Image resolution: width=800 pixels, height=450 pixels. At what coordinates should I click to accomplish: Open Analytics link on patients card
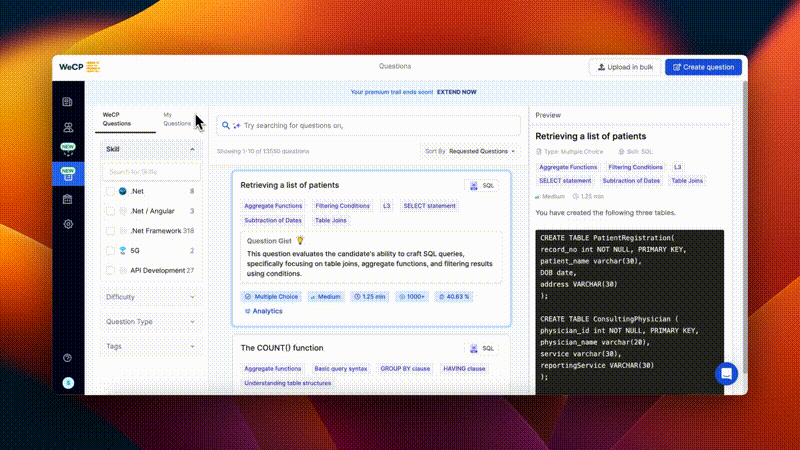pyautogui.click(x=263, y=311)
